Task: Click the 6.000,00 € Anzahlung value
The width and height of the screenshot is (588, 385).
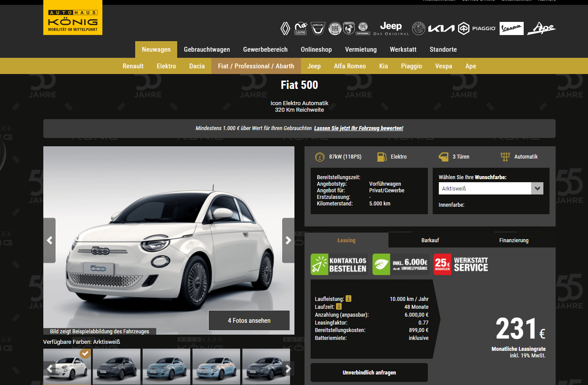Action: [x=415, y=314]
